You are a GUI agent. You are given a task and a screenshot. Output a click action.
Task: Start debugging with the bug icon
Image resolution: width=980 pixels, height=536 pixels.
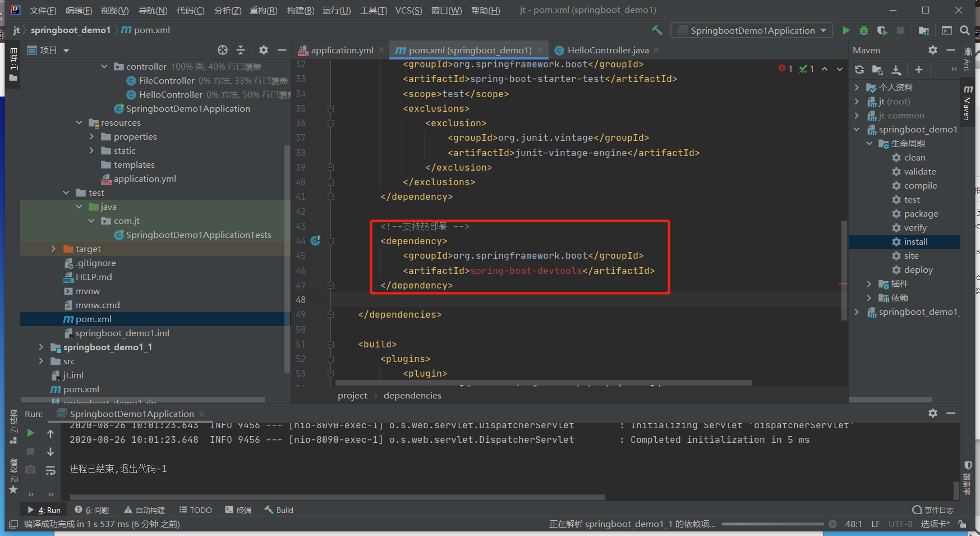tap(864, 30)
